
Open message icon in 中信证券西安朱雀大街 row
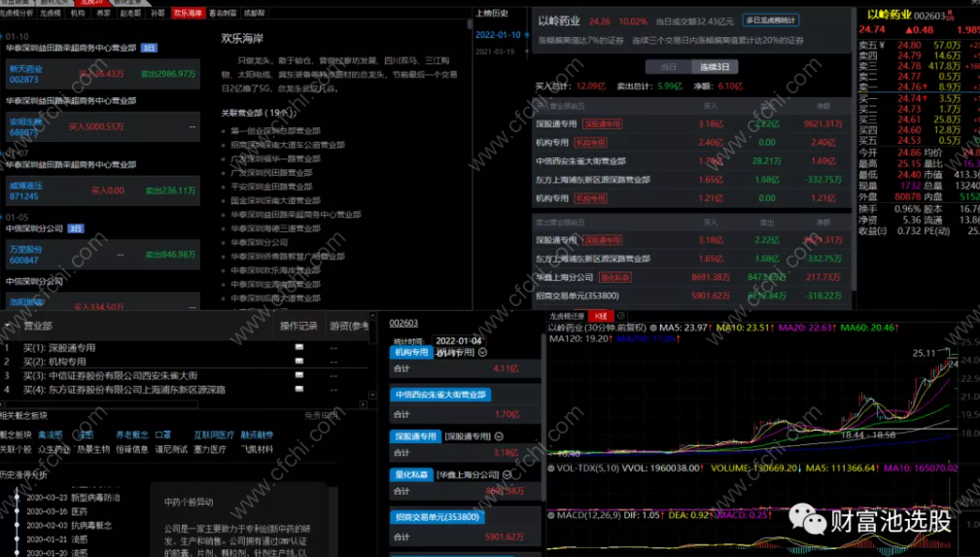click(298, 375)
